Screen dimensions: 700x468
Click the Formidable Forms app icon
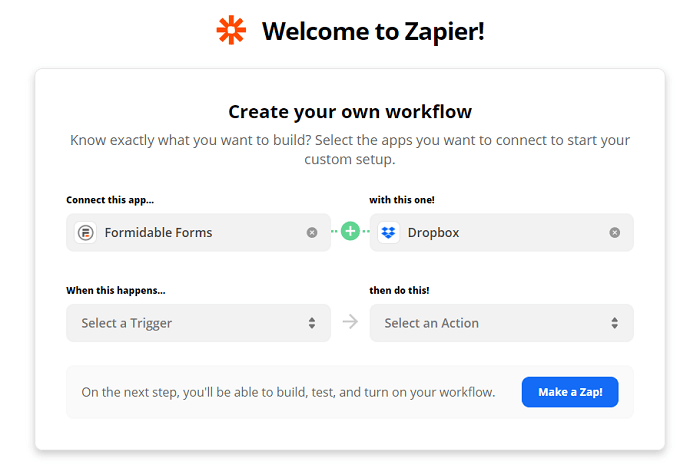tap(86, 233)
